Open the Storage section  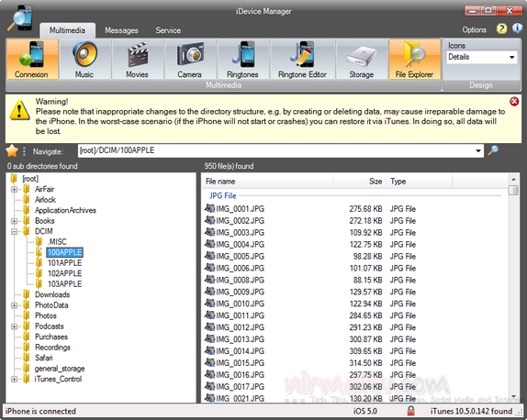point(362,60)
